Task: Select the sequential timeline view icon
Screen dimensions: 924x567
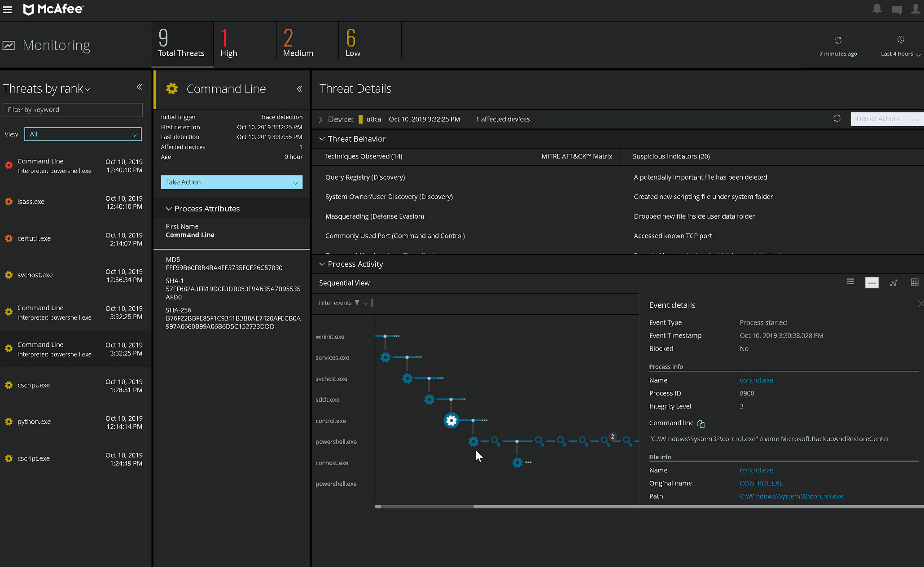Action: pos(871,282)
